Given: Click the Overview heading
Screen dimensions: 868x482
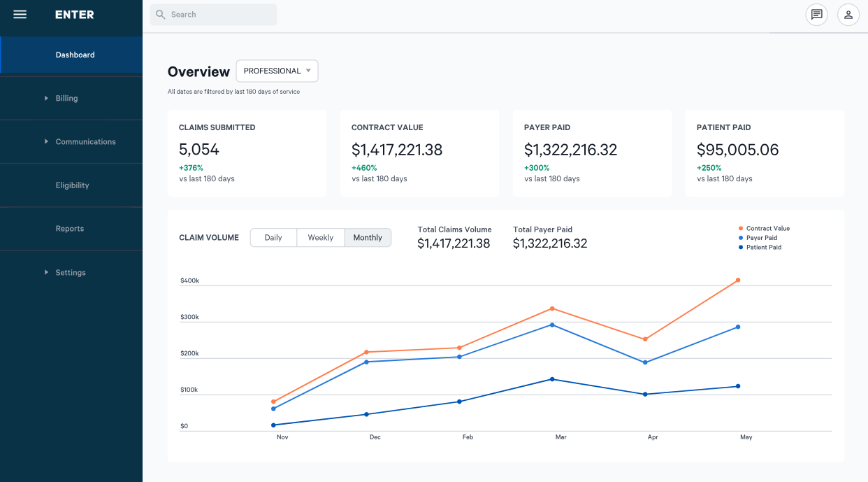Looking at the screenshot, I should click(198, 71).
